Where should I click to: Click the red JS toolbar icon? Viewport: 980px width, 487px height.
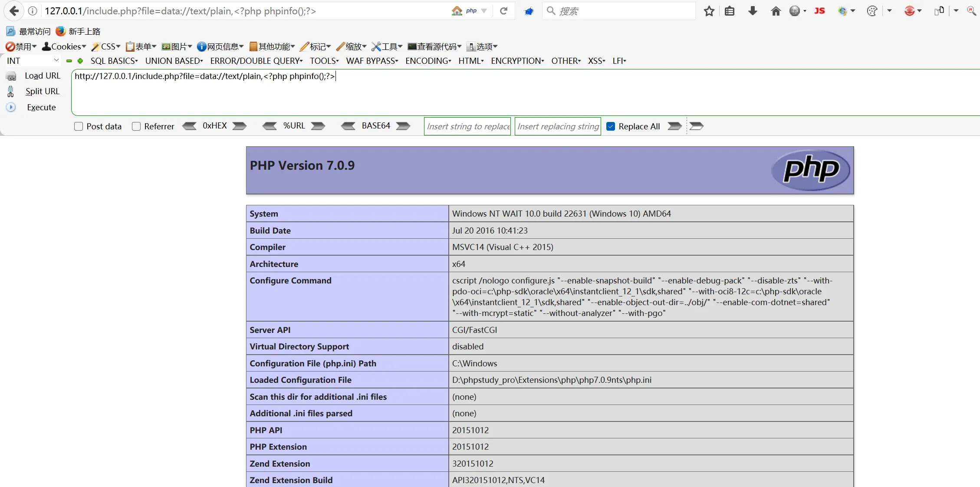coord(819,11)
